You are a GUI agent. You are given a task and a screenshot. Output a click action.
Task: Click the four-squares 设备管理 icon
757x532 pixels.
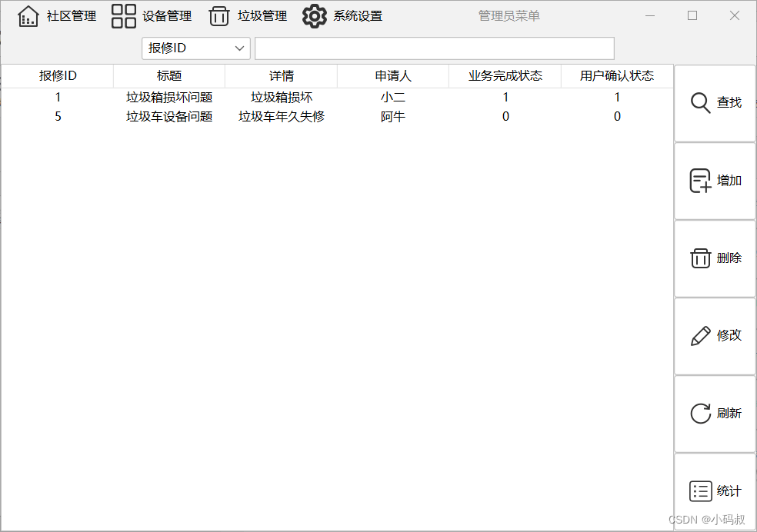click(124, 16)
